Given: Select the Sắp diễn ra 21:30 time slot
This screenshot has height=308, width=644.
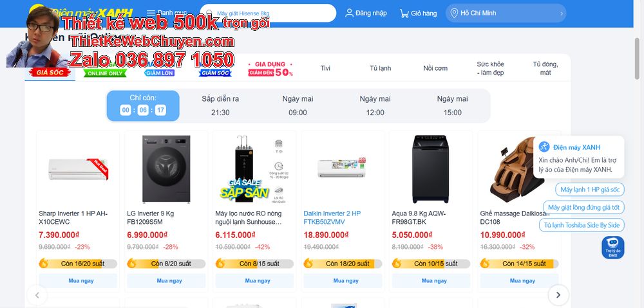Looking at the screenshot, I should (220, 106).
